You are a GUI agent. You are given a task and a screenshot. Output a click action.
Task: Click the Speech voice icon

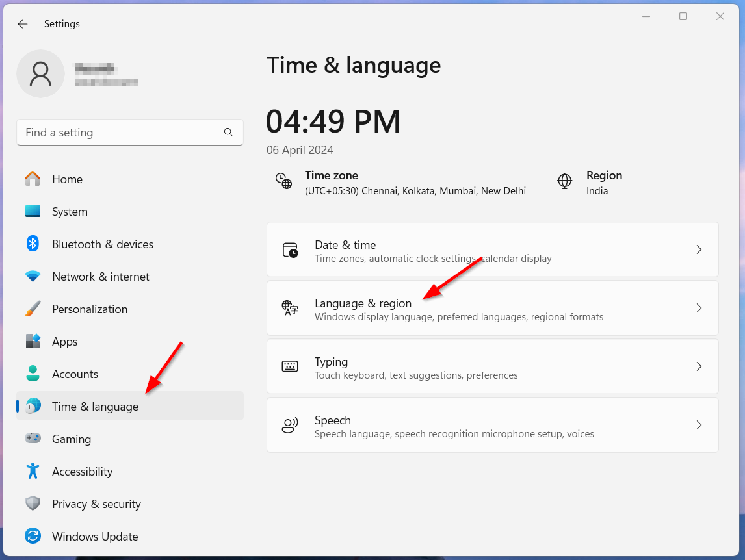[x=290, y=425]
